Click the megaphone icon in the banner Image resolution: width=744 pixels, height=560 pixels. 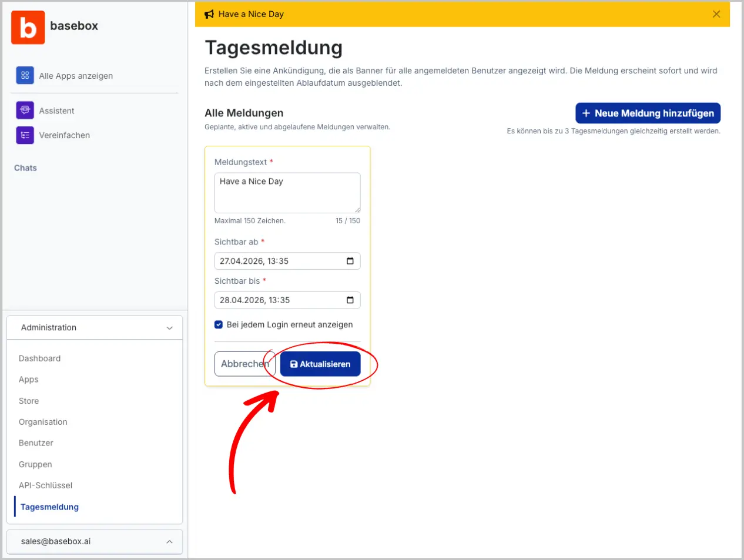tap(209, 14)
